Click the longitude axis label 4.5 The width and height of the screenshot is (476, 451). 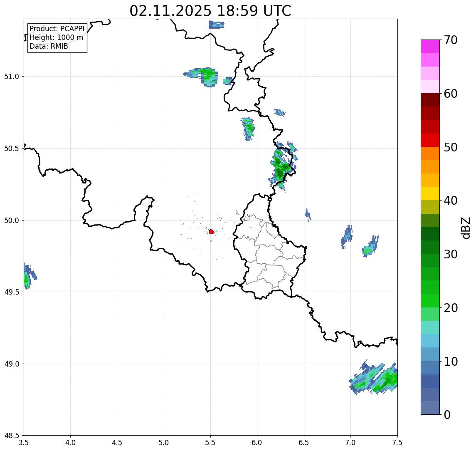[x=117, y=443]
